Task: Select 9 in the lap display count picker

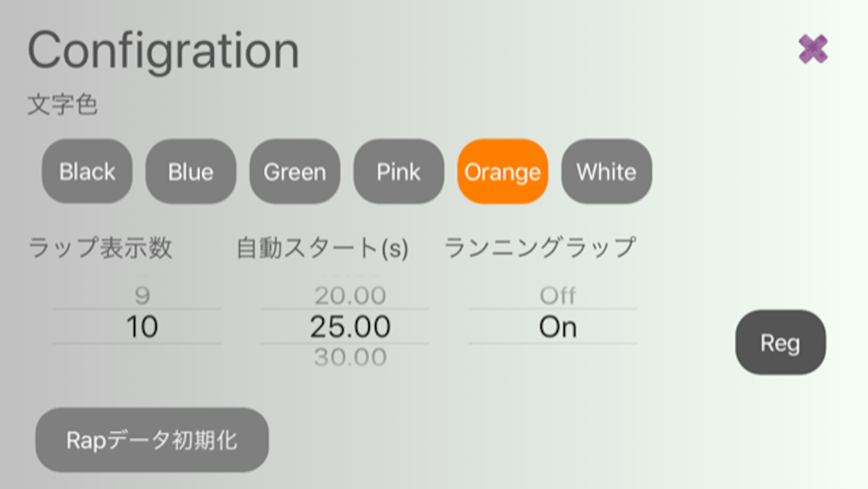Action: [x=142, y=295]
